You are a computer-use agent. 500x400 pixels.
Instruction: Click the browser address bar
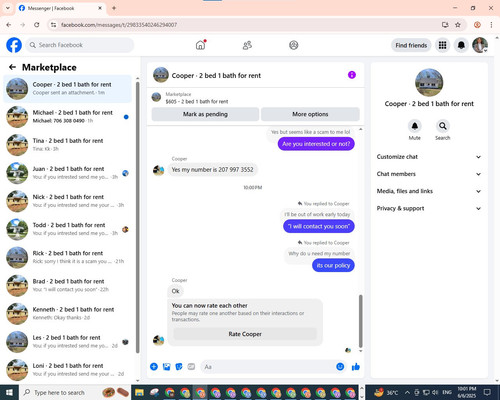tap(247, 25)
